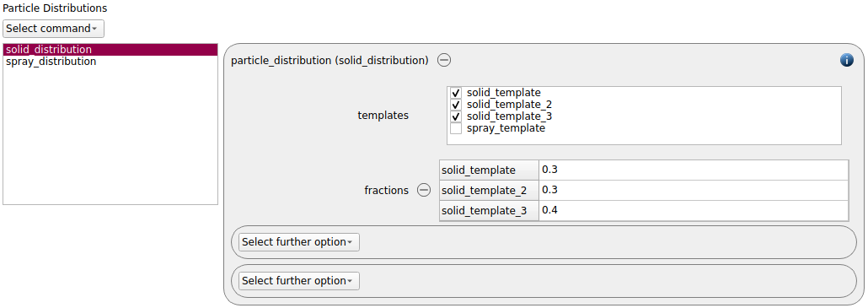Open the second Select further option dropdown
868x308 pixels.
(x=299, y=281)
